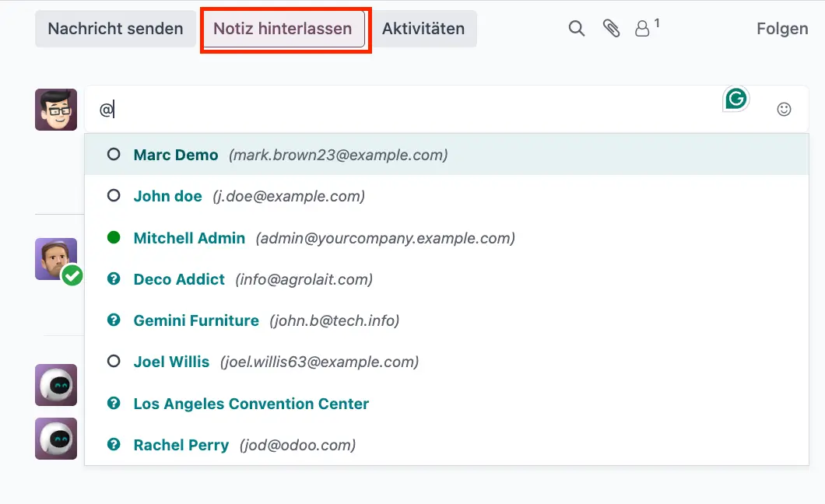Click the bespectacled user avatar beside the input
The height and width of the screenshot is (504, 825).
[x=56, y=110]
